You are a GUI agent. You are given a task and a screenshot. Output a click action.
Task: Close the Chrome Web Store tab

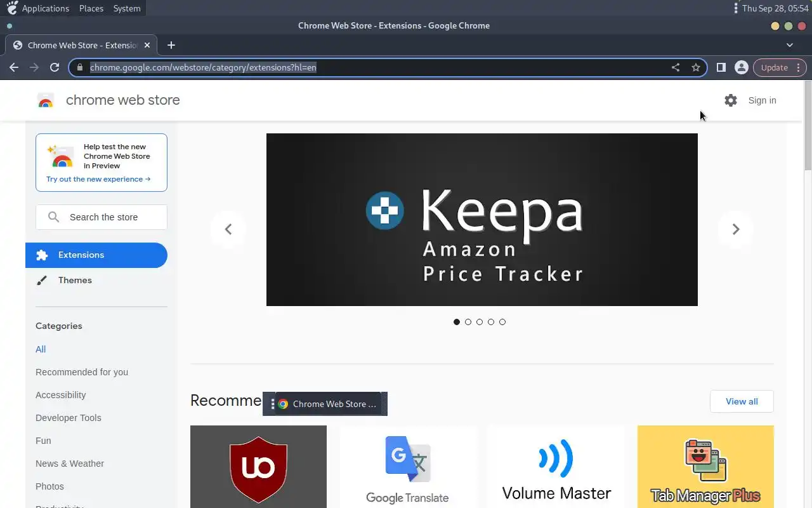(x=147, y=45)
